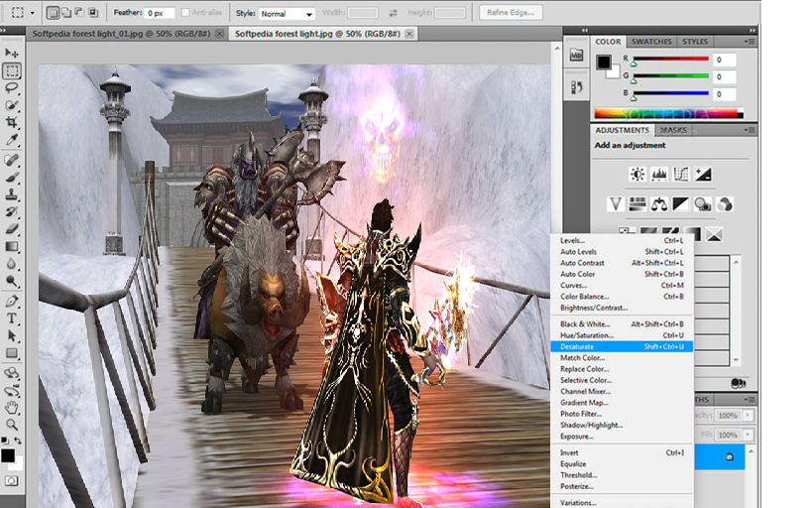Viewport: 812px width, 508px height.
Task: Collapse the right panel dock arrows
Action: coord(752,30)
